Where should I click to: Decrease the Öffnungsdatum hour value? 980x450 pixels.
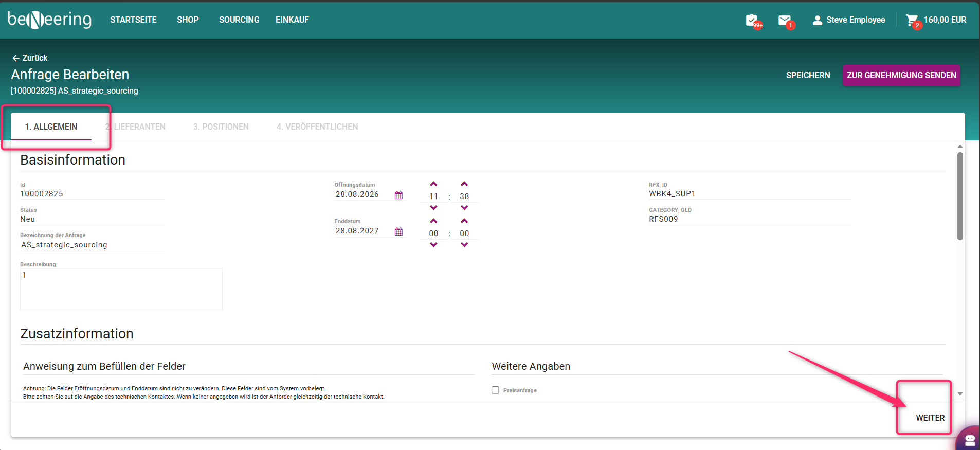[433, 208]
